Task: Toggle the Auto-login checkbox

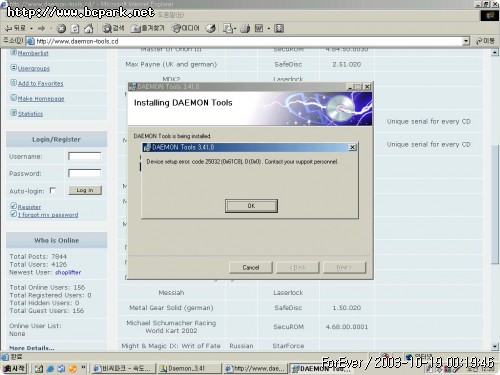Action: [x=52, y=190]
